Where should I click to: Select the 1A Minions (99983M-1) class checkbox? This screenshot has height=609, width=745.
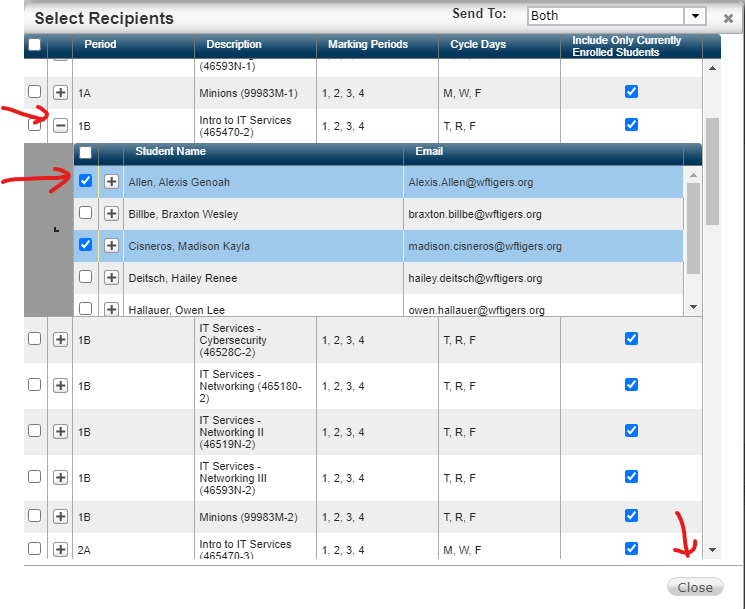(35, 91)
